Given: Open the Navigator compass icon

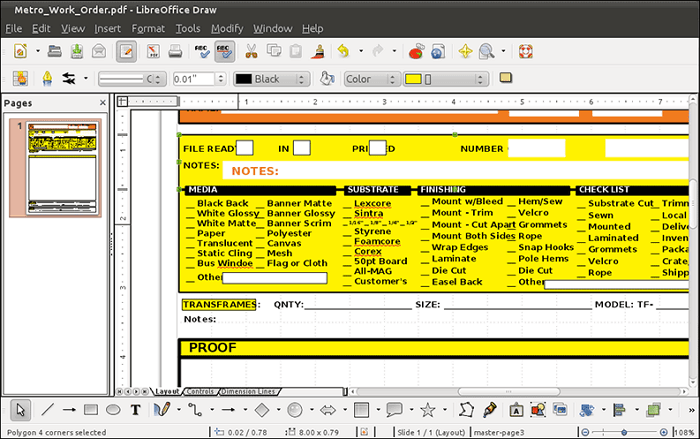Looking at the screenshot, I should [465, 51].
